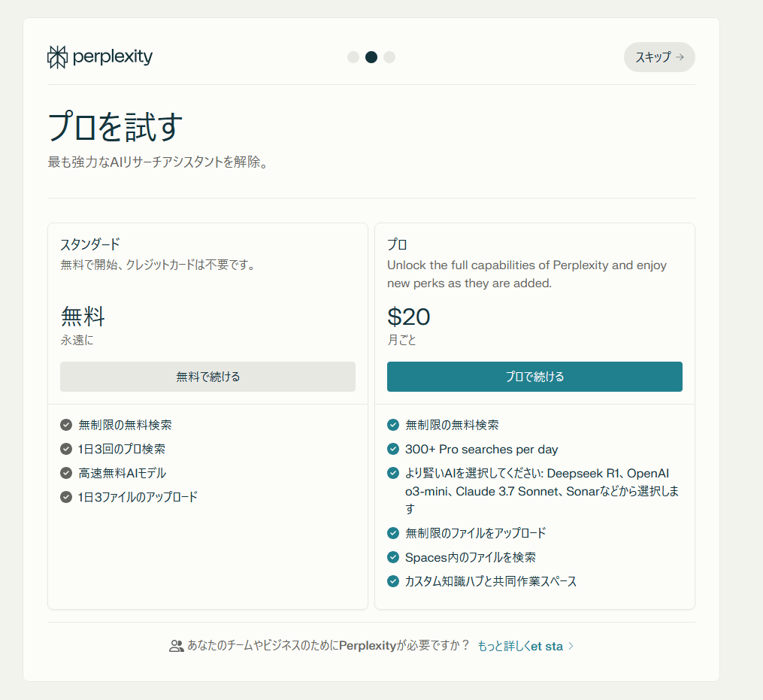Click checkmark beside 300+ Pro searches per day
The height and width of the screenshot is (700, 763).
(393, 449)
